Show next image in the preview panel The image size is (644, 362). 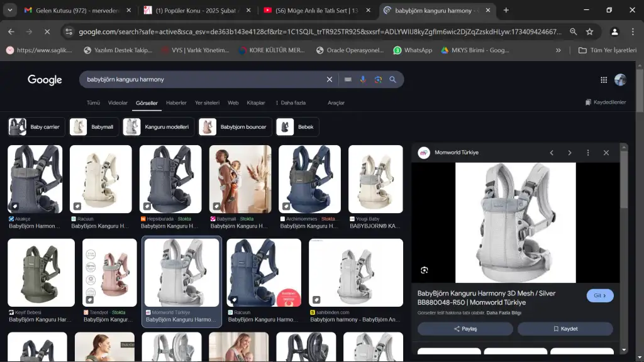coord(570,153)
